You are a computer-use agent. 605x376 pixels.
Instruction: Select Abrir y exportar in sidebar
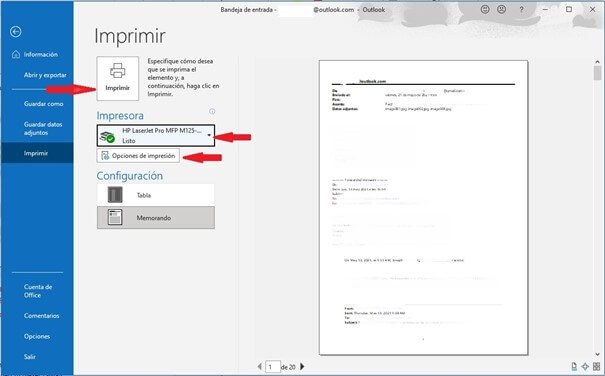pos(45,75)
